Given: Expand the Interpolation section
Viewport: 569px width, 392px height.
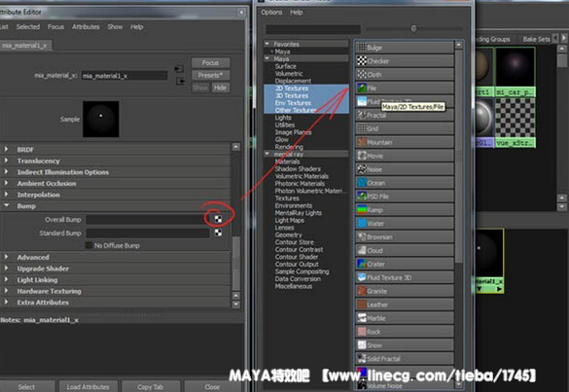Looking at the screenshot, I should 6,195.
